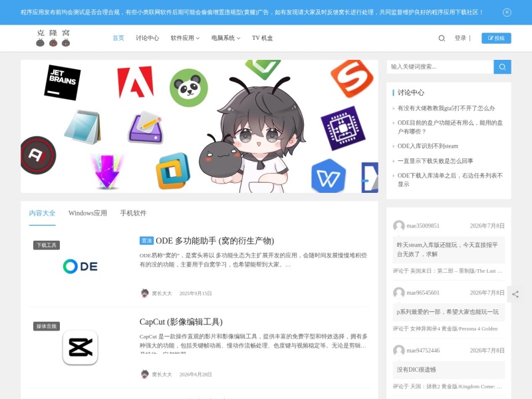Image resolution: width=532 pixels, height=399 pixels.
Task: Open discussion ODE下载入库清单之后
Action: tap(450, 180)
